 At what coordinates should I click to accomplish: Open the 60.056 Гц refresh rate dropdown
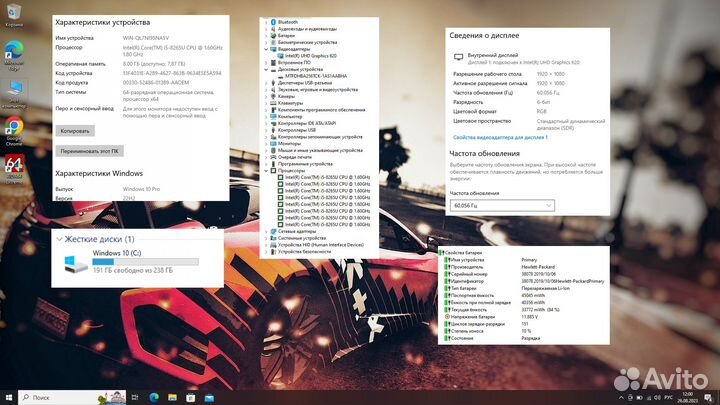click(502, 206)
